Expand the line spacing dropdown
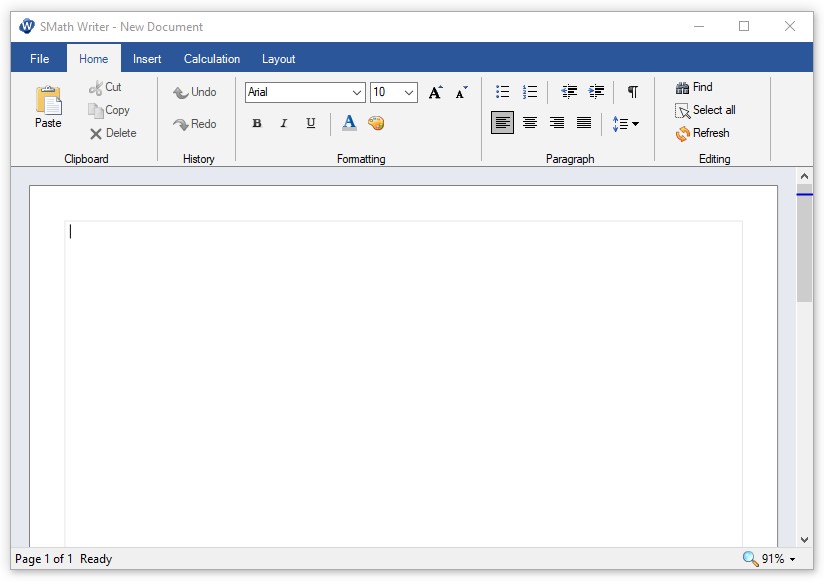The image size is (824, 582). (626, 124)
